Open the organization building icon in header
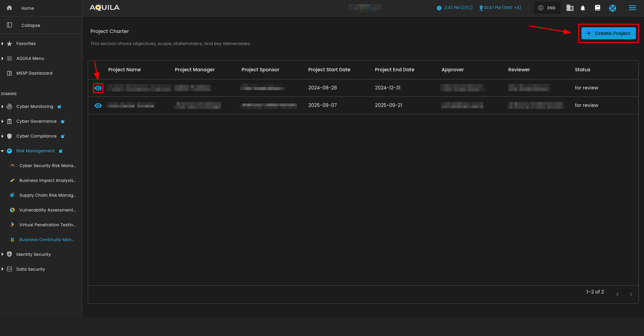 tap(570, 8)
